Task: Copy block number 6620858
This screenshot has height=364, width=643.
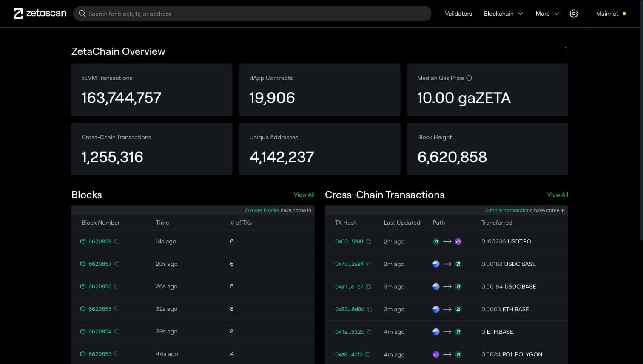Action: pyautogui.click(x=117, y=241)
